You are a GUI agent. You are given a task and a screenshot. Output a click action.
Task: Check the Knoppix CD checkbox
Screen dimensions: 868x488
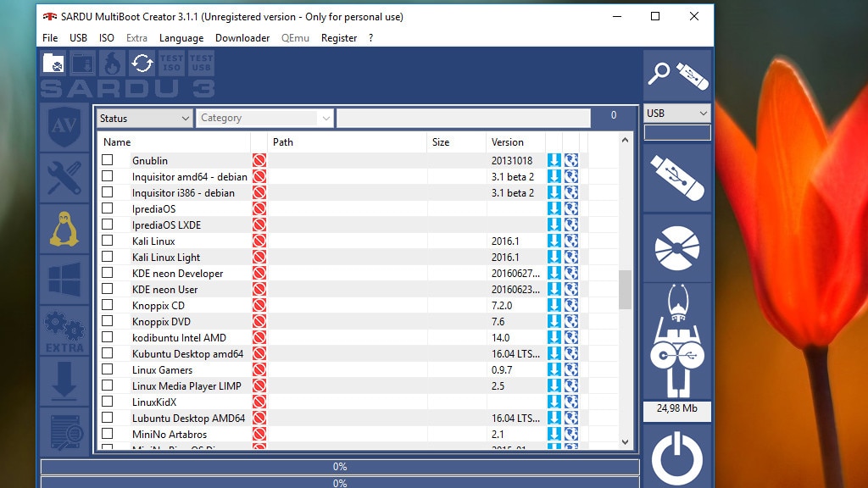pos(108,305)
